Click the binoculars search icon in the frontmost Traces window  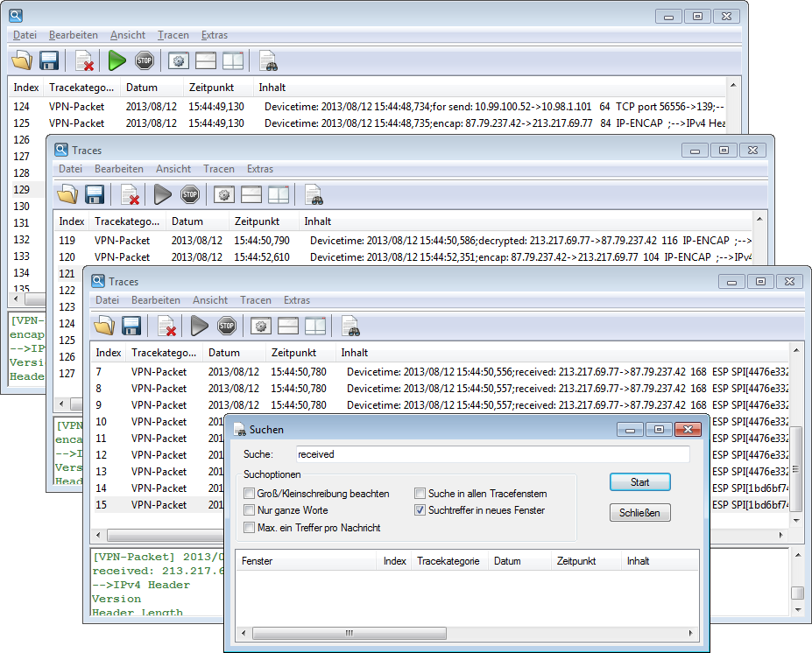tap(350, 326)
